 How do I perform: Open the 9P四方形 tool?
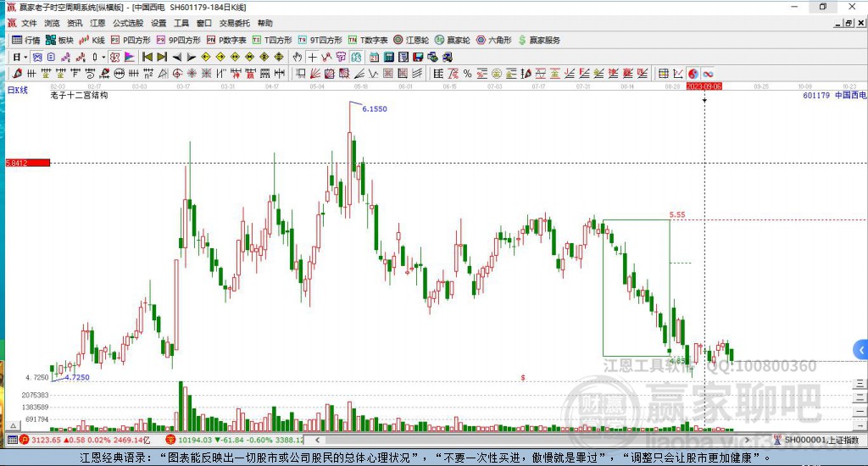tap(179, 40)
